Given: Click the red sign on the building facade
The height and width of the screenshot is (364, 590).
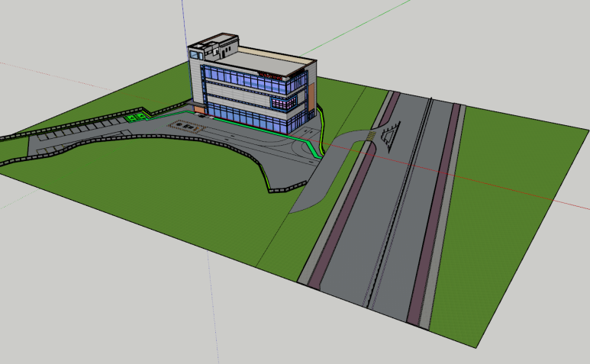Looking at the screenshot, I should (270, 76).
